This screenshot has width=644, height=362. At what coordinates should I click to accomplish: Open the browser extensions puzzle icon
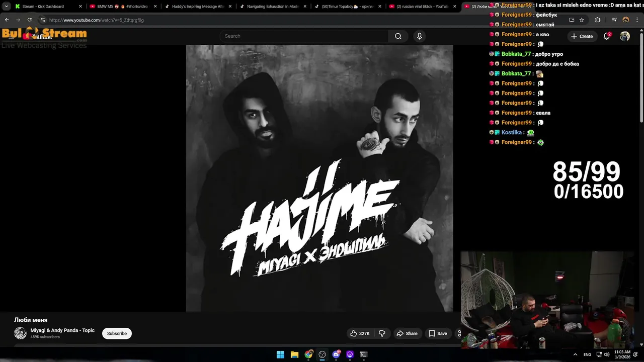coord(598,20)
